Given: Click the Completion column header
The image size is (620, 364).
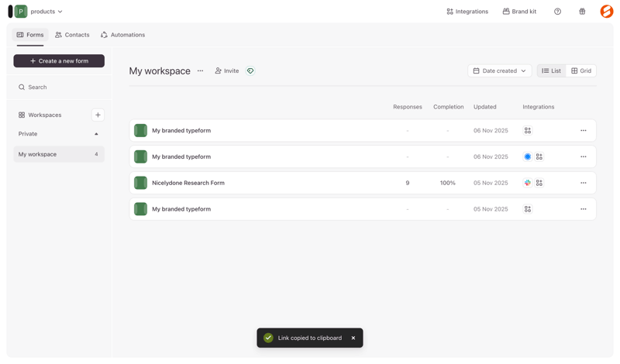Looking at the screenshot, I should click(x=449, y=107).
